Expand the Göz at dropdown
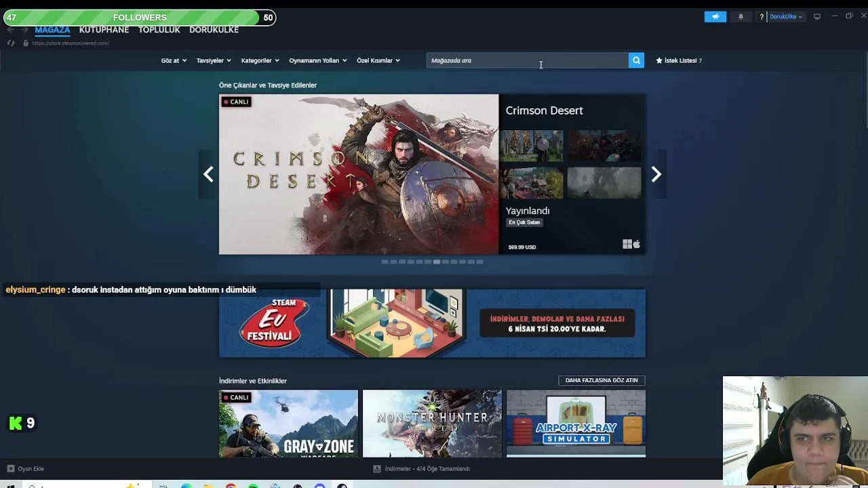Viewport: 868px width, 488px height. pyautogui.click(x=174, y=60)
